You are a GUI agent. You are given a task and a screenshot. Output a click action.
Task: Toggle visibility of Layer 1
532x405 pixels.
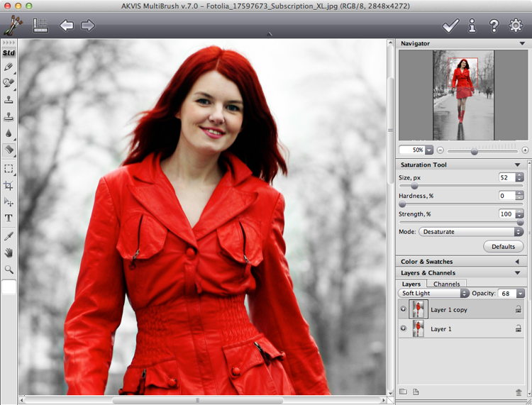coord(404,328)
